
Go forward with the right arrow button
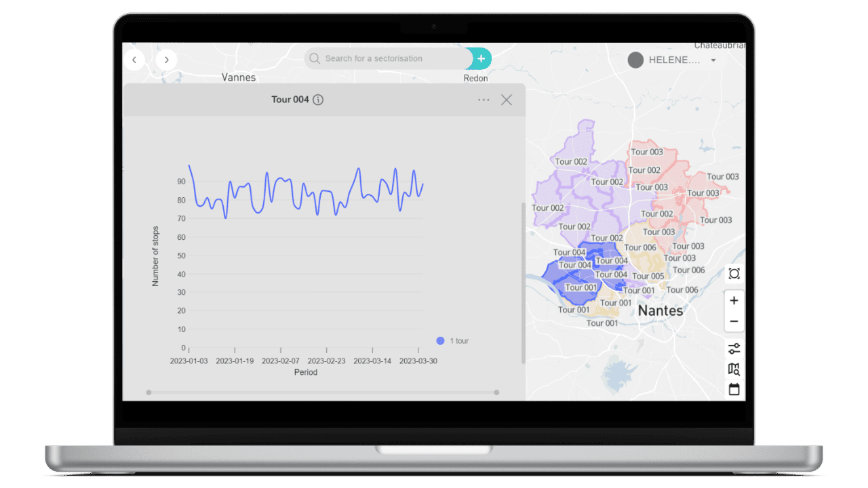166,60
